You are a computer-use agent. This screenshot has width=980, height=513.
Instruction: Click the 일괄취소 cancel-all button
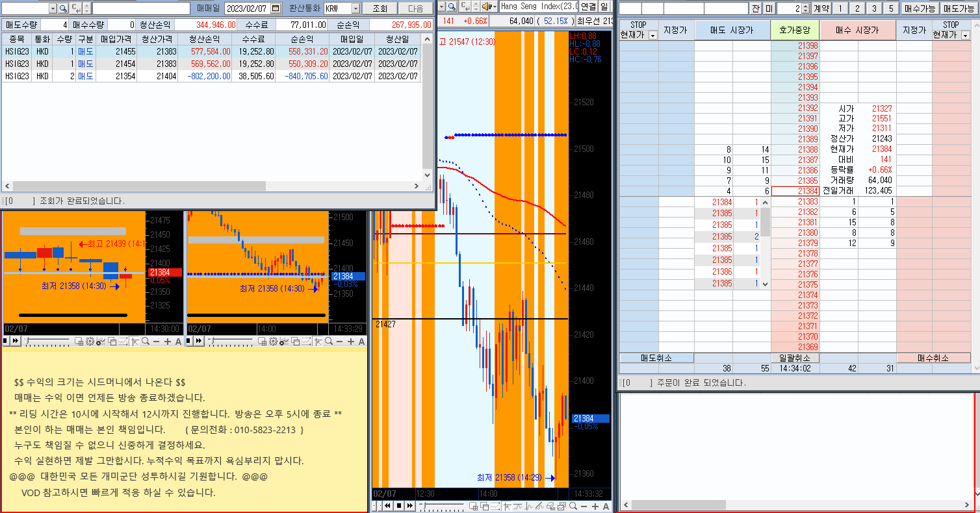click(x=794, y=358)
